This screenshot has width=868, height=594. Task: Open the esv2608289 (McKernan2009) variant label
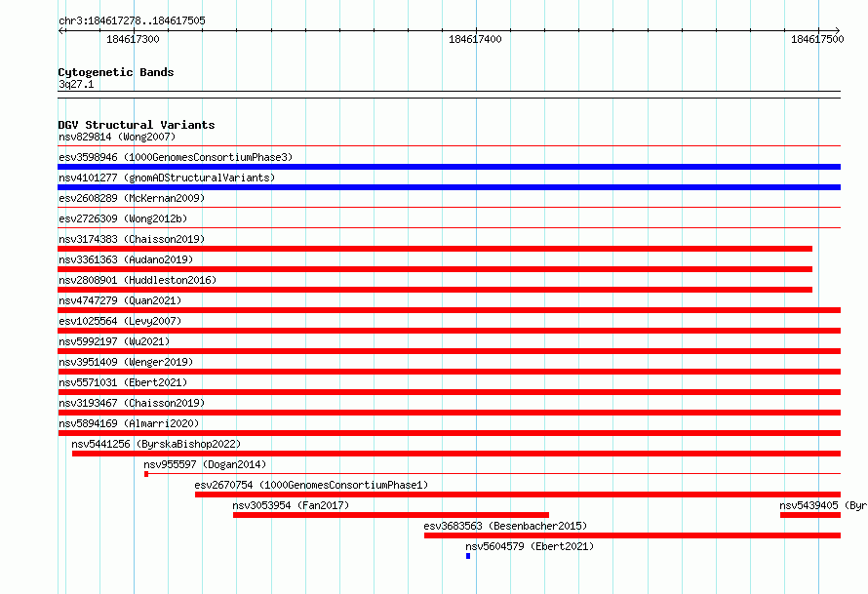132,198
